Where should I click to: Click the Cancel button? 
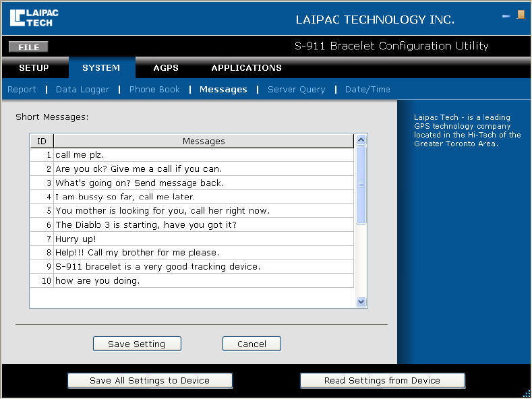(x=252, y=344)
